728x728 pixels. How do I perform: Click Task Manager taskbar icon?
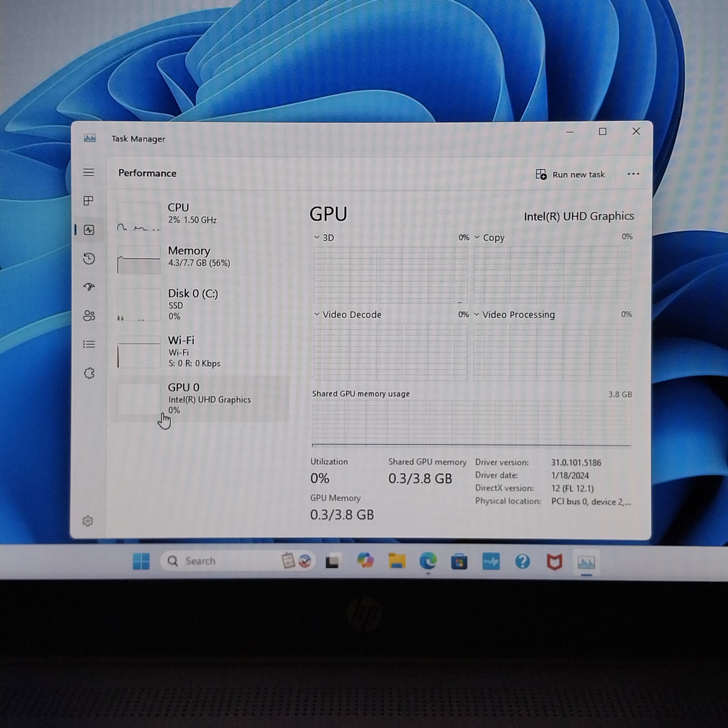click(x=586, y=562)
